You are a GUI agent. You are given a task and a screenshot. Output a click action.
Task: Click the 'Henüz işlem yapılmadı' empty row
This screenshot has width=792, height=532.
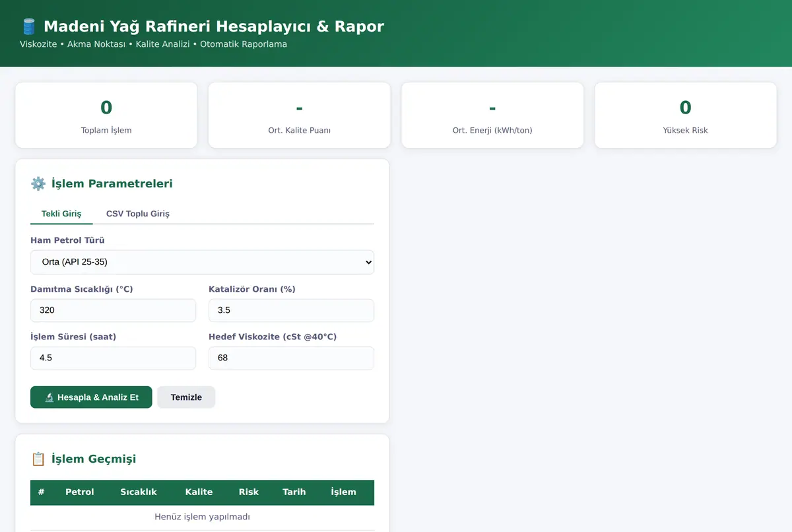pos(202,517)
